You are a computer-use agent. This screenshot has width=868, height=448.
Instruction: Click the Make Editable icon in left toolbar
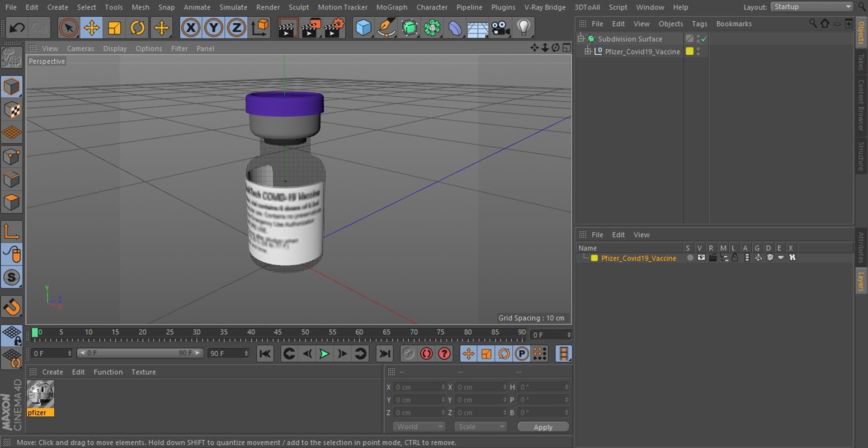click(x=11, y=58)
